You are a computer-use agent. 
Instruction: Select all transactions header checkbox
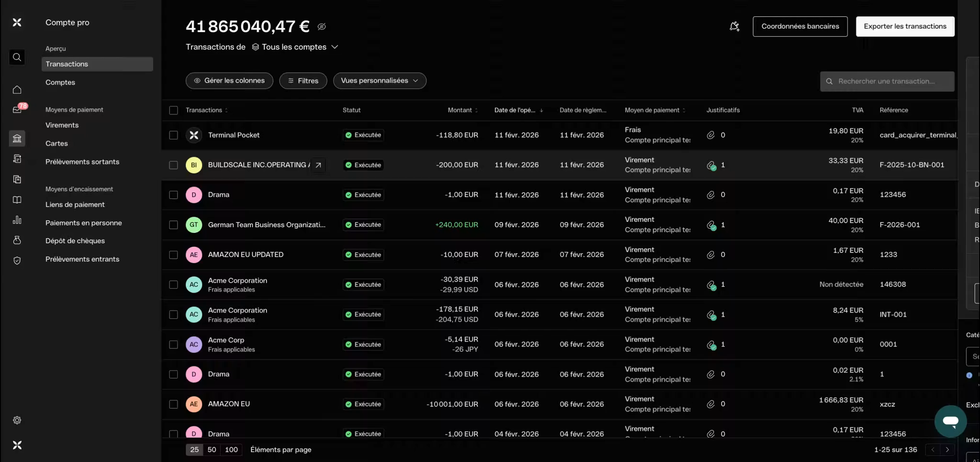click(x=173, y=110)
